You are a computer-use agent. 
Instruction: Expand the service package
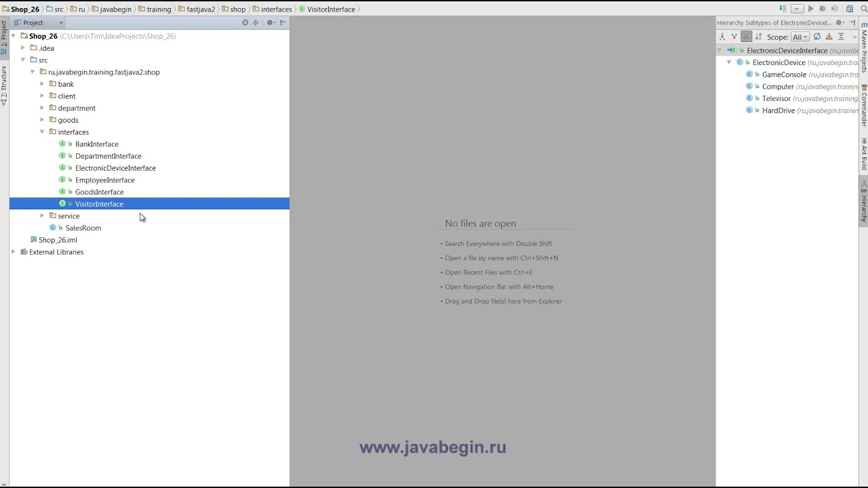(x=42, y=216)
